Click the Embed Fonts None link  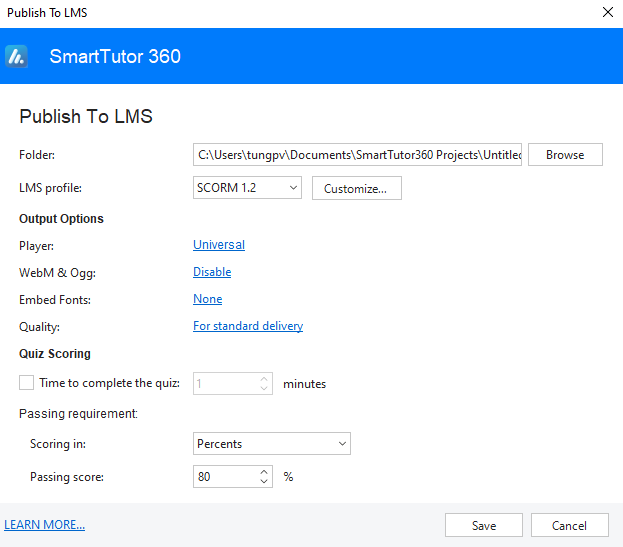[x=207, y=299]
